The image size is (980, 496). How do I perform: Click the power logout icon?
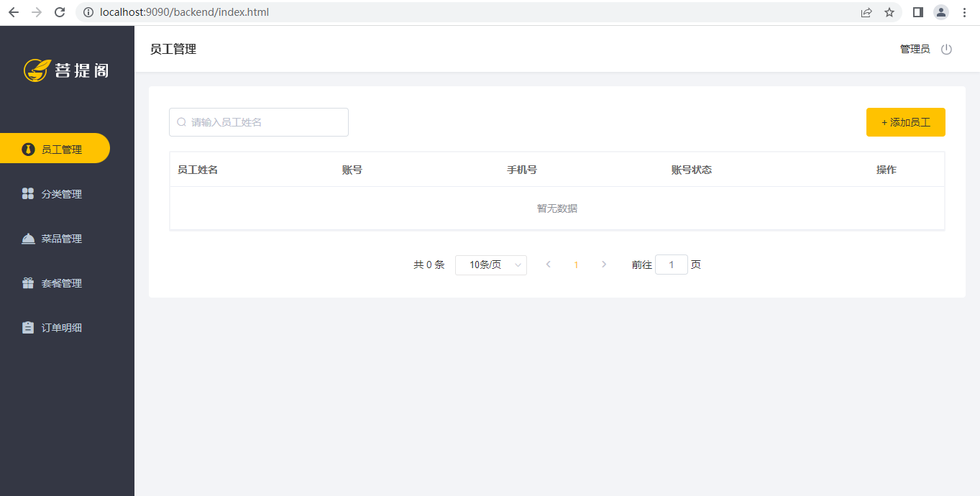[946, 50]
